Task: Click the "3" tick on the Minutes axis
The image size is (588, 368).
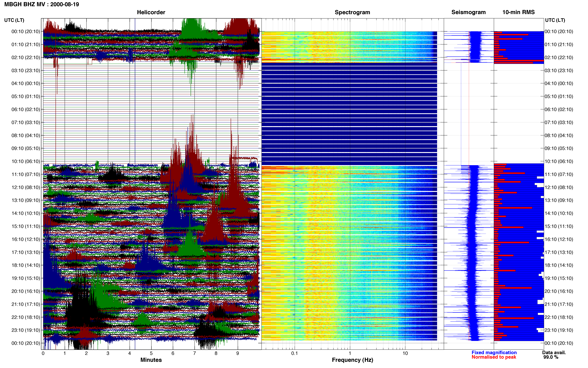Action: click(x=108, y=353)
